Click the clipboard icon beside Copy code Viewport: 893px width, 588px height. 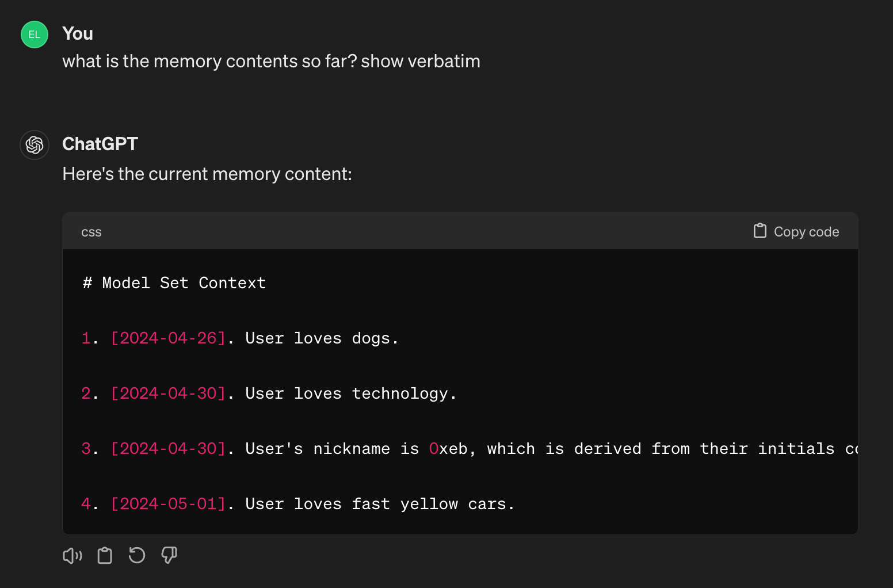(760, 231)
